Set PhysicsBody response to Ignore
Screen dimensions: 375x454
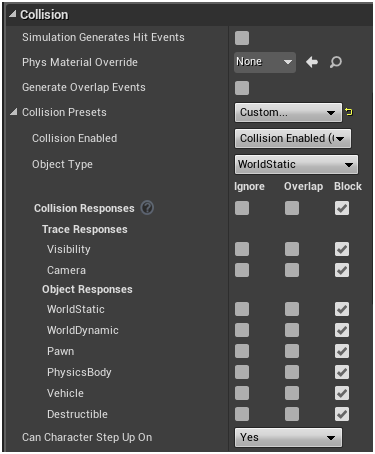242,372
